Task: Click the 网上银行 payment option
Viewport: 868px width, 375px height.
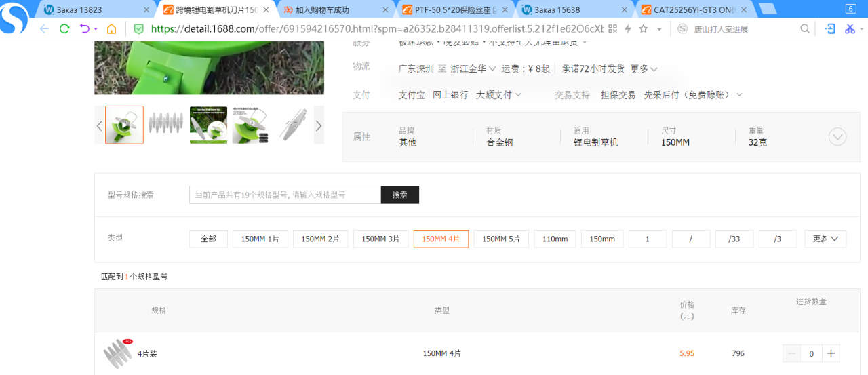Action: click(450, 95)
